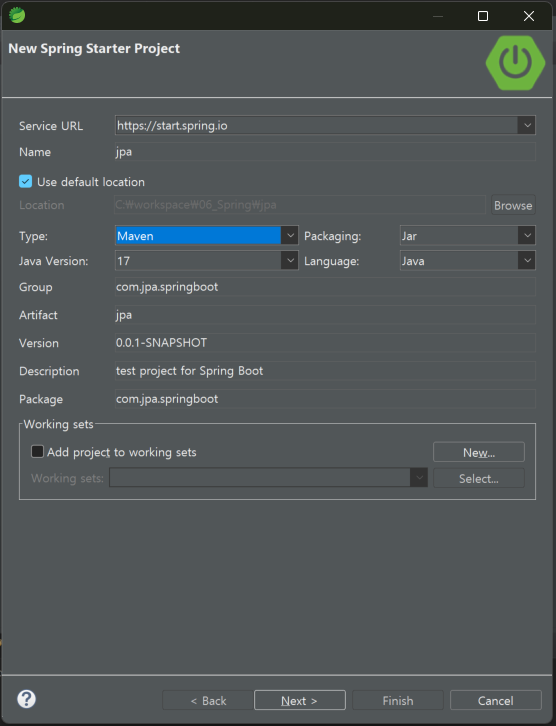Screen dimensions: 556x726
Task: Click the Artifact label
Action: [38, 315]
